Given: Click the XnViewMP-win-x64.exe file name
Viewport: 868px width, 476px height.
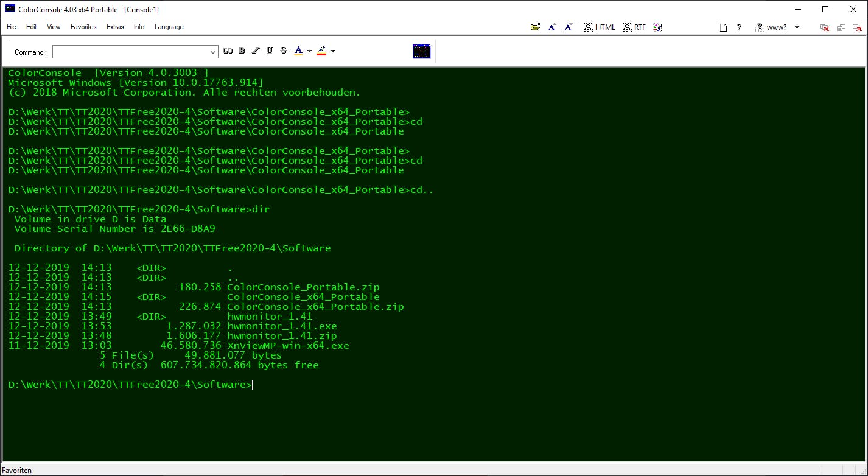Looking at the screenshot, I should 288,346.
